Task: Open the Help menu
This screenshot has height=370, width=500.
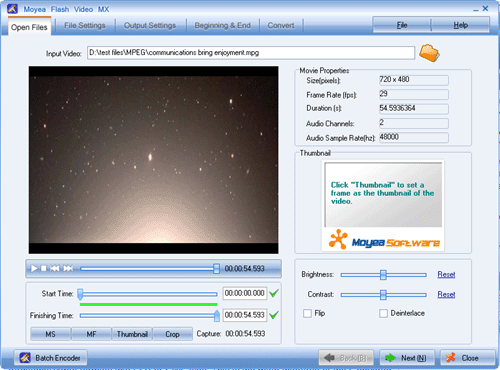Action: (x=461, y=25)
